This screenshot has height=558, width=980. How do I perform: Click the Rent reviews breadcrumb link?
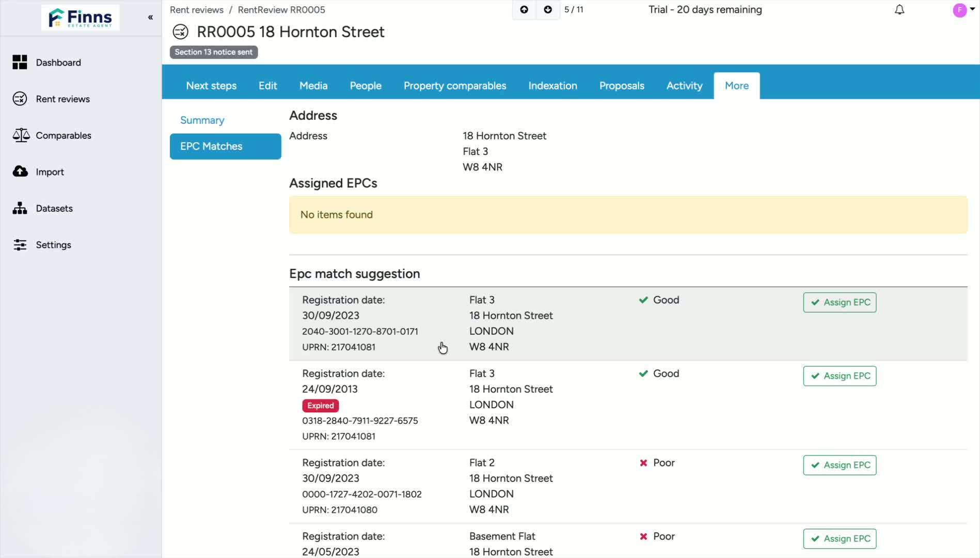197,10
